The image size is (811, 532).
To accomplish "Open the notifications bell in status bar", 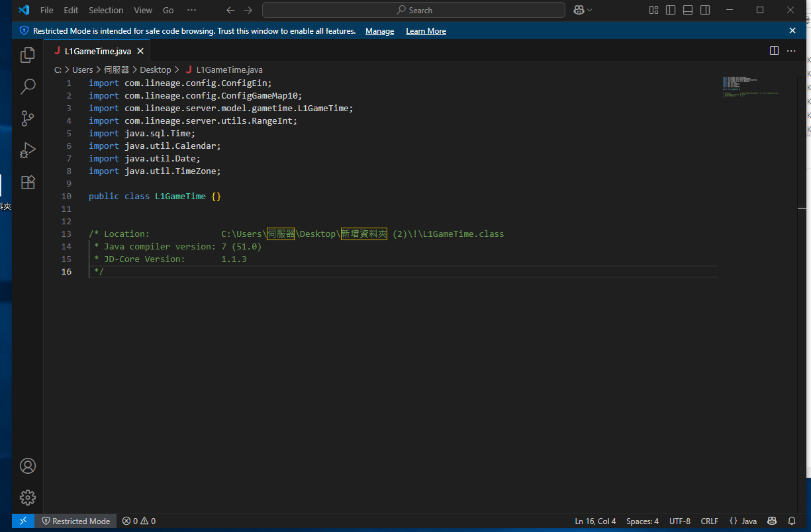I will [x=792, y=521].
